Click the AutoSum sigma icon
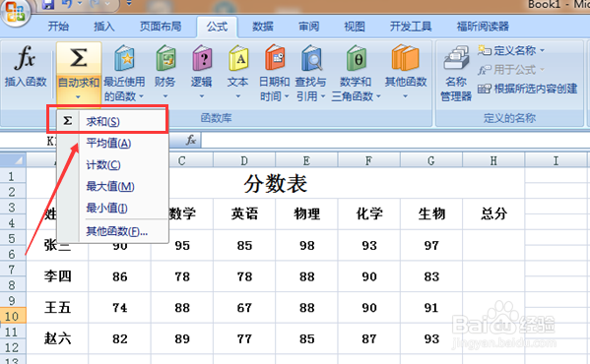 tap(78, 58)
